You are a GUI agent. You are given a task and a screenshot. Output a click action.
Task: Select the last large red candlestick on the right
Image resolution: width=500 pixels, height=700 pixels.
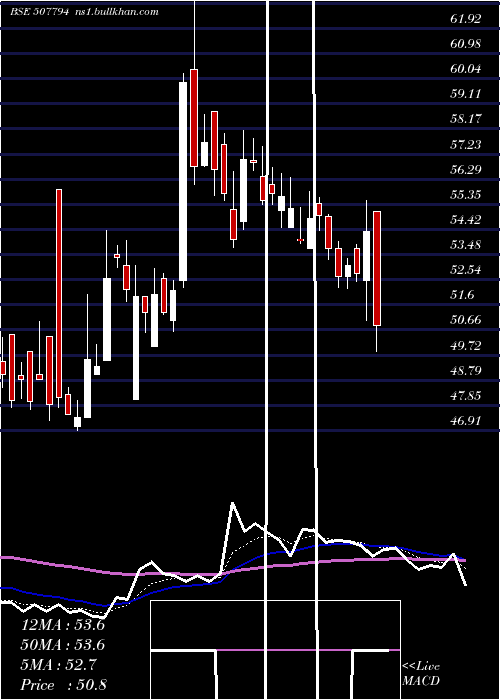pos(377,268)
